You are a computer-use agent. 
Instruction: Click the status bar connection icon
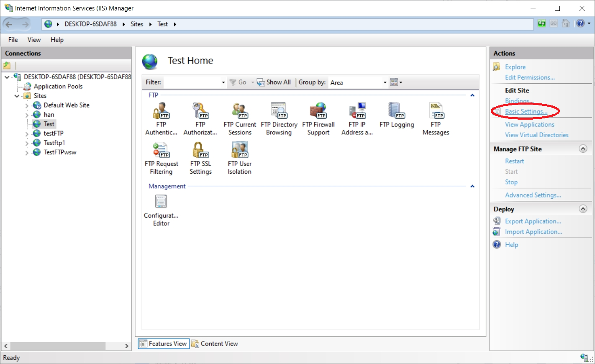coord(584,357)
